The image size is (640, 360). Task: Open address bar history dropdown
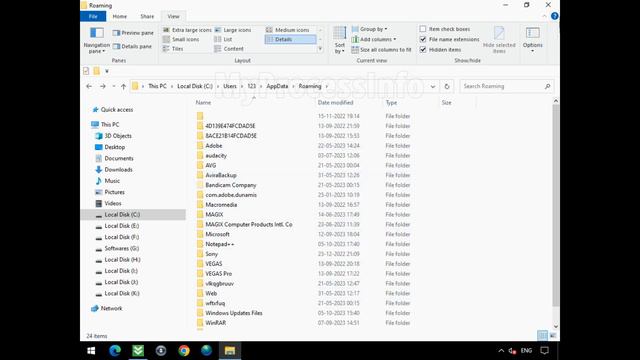coord(433,87)
